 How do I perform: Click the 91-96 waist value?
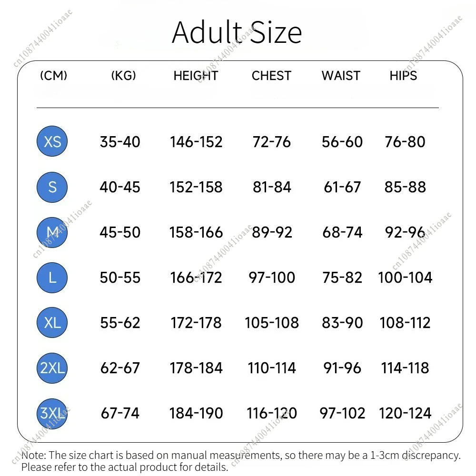click(x=342, y=368)
